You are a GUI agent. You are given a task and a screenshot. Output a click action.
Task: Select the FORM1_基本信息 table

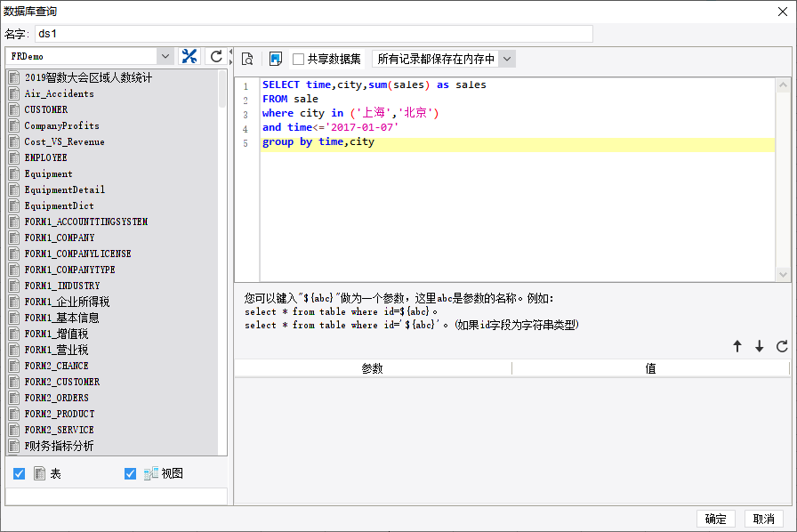click(61, 318)
